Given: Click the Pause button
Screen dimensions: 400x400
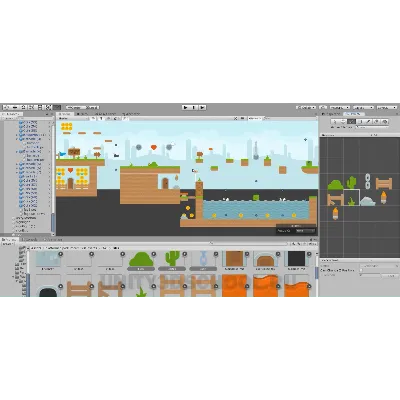Looking at the screenshot, I should tap(194, 107).
